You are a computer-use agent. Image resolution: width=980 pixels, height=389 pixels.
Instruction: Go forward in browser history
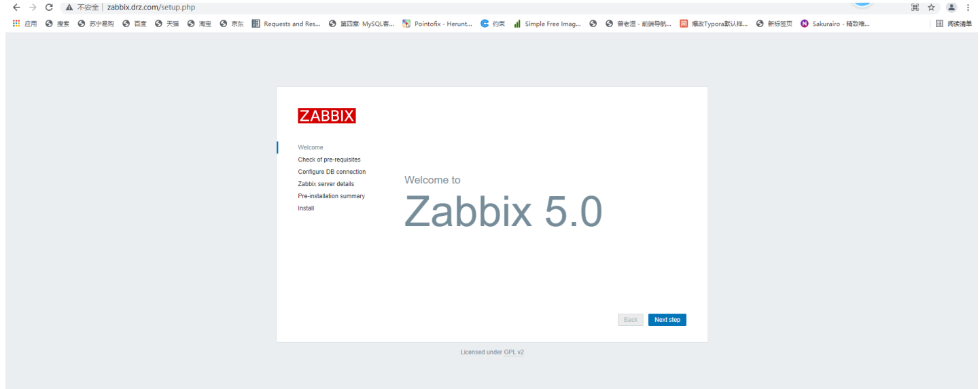[x=33, y=7]
